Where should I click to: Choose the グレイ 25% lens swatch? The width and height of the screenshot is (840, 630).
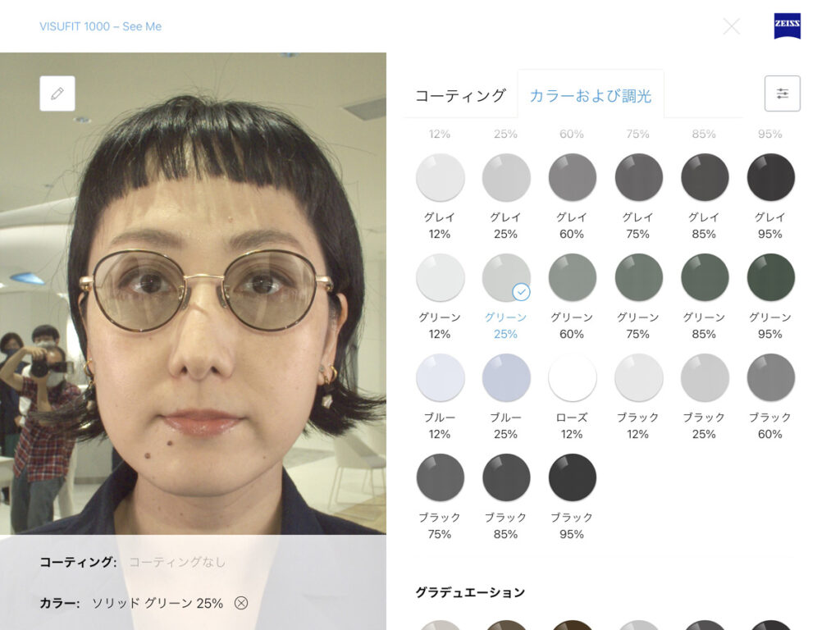(505, 177)
